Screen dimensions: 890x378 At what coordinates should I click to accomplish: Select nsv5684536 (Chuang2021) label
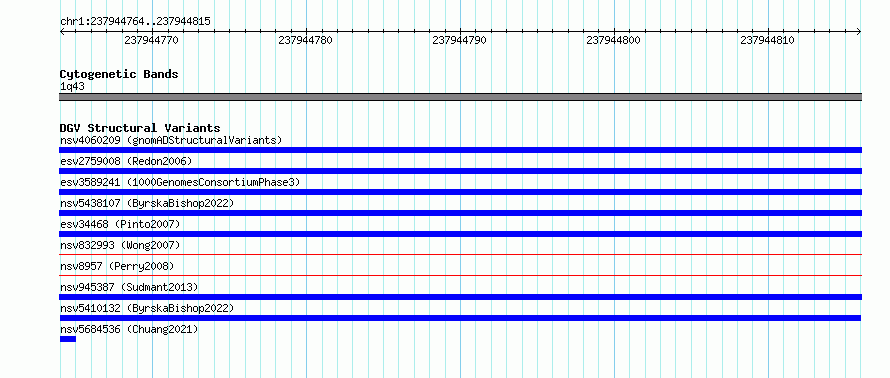(x=129, y=329)
